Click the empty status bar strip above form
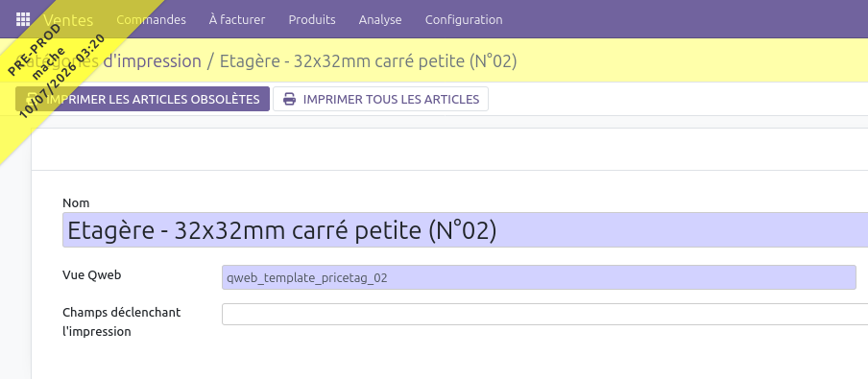Screen dimensions: 868x379 (449, 150)
